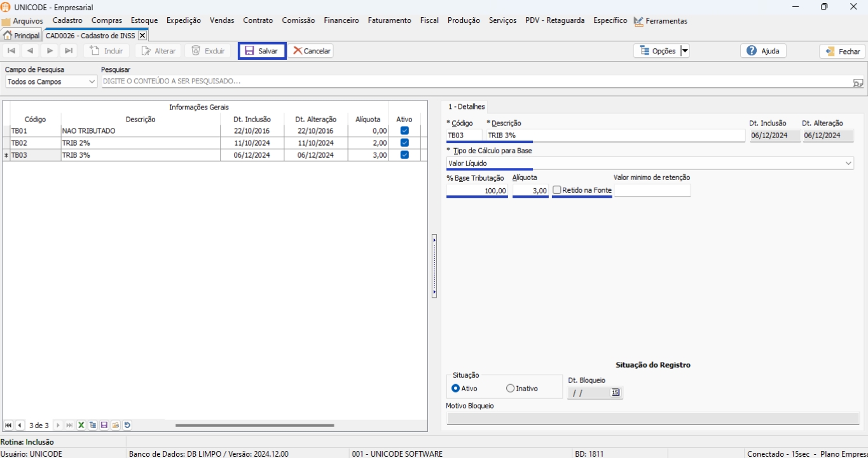Expand the Tipo de Cálculo para Base dropdown
Screen dimensions: 868x458
[848, 163]
